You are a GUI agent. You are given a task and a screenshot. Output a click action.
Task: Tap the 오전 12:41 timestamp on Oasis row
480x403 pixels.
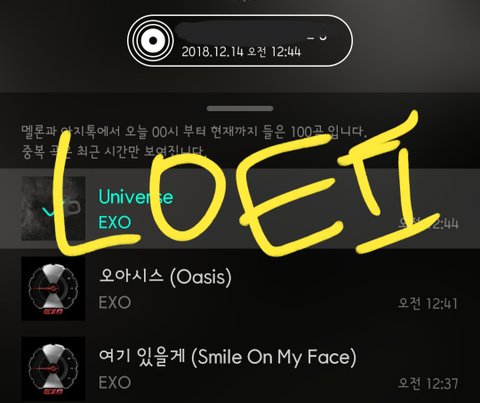tap(428, 303)
